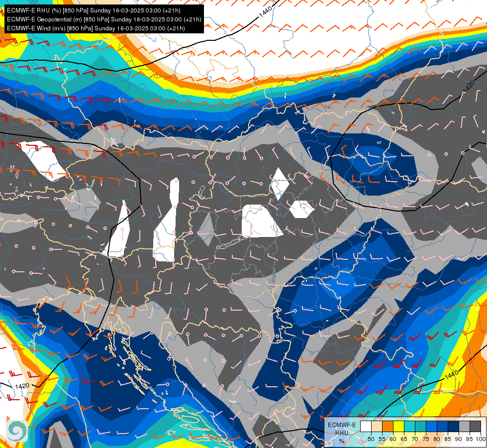This screenshot has height=448, width=487.
Task: Click the ECMWF-E RHU (%) title line
Action: (94, 10)
